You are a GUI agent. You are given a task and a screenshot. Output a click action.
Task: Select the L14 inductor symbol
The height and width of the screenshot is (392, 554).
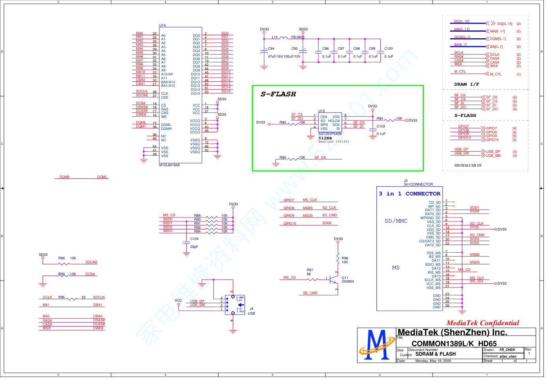pyautogui.click(x=283, y=38)
